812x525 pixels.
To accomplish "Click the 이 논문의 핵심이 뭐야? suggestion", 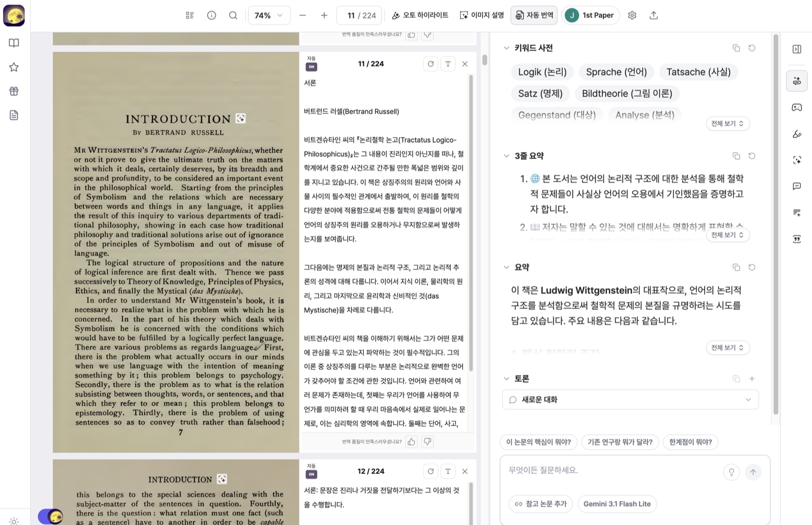I will pyautogui.click(x=538, y=442).
